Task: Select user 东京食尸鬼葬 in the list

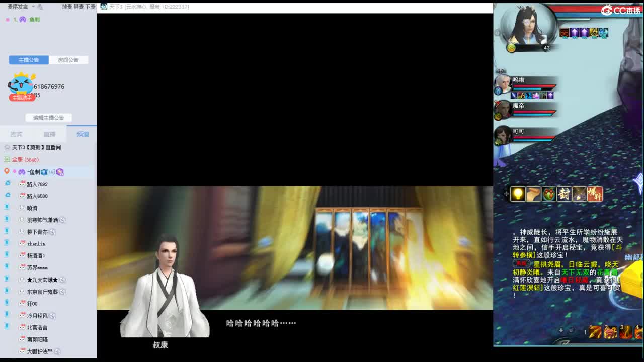Action: point(42,292)
